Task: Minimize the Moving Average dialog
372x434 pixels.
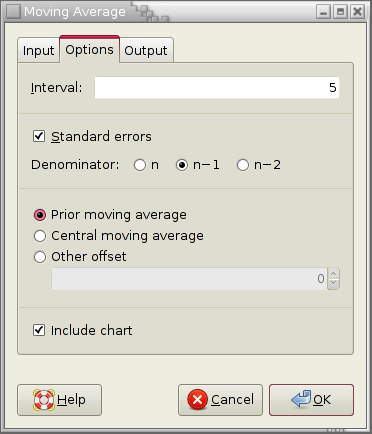Action: (x=323, y=12)
